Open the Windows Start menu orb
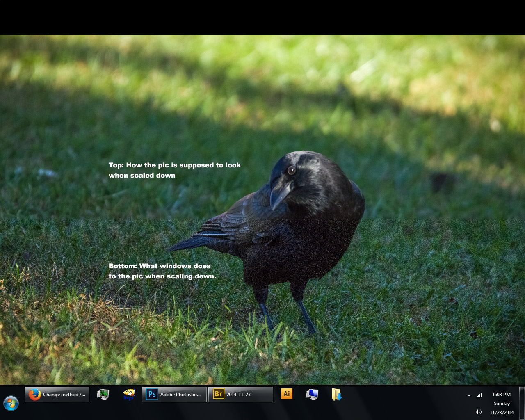The height and width of the screenshot is (420, 525). 11,403
